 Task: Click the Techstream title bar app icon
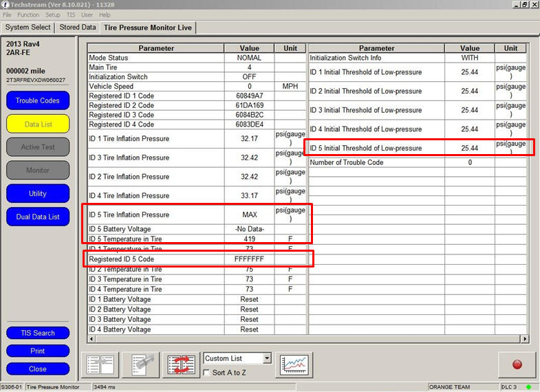click(6, 4)
